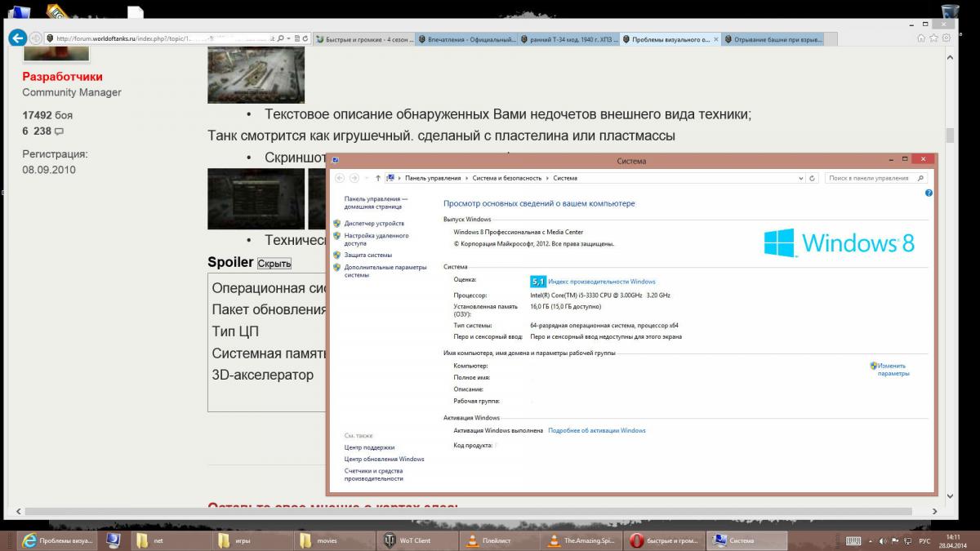Click 'Изменить параметры' link for computer name

pos(892,370)
